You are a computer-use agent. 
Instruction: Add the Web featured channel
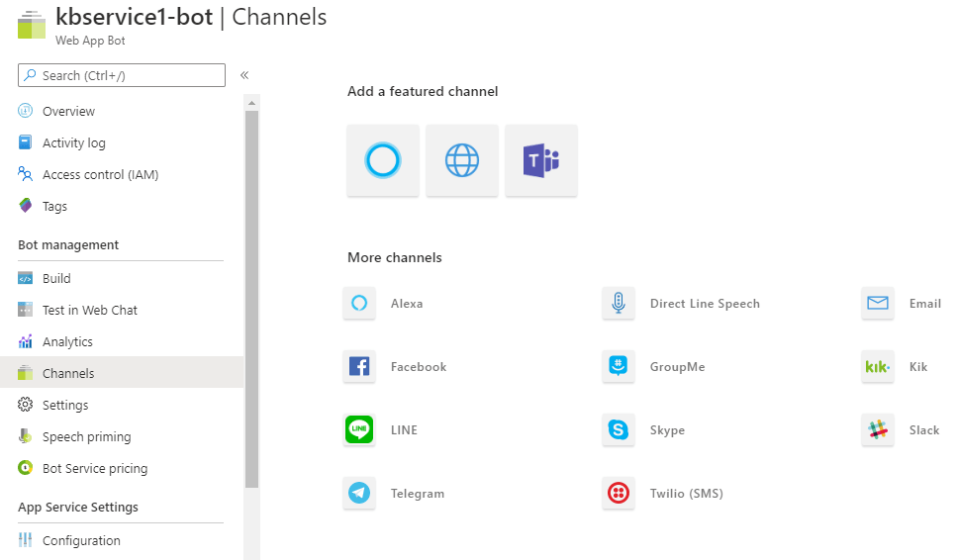(x=462, y=160)
